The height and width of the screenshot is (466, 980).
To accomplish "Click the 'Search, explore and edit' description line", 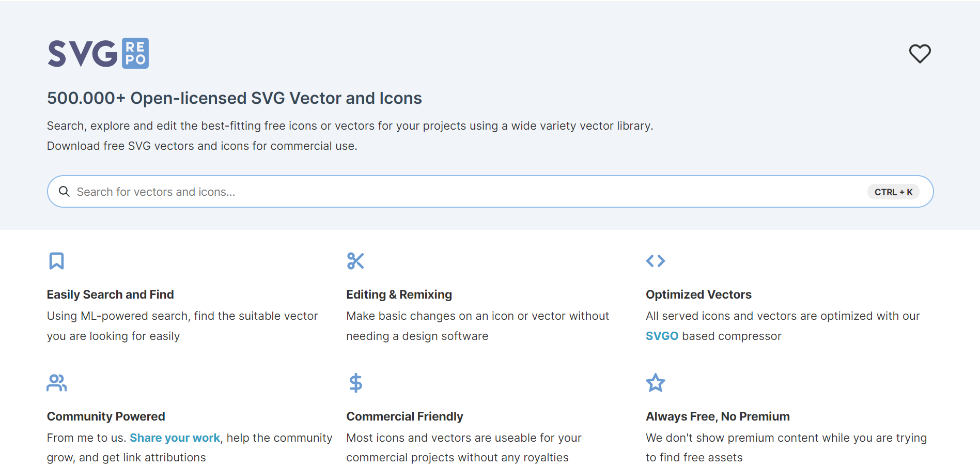I will [x=350, y=126].
